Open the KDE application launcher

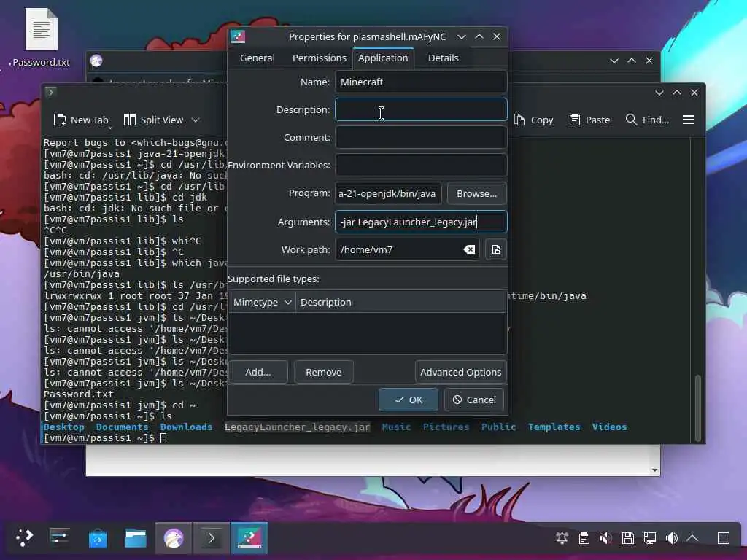pos(24,538)
